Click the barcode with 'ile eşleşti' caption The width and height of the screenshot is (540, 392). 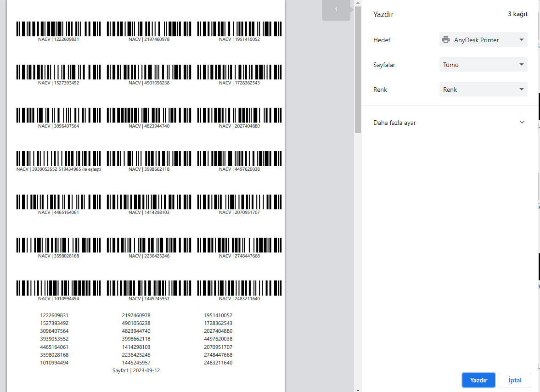[x=59, y=158]
